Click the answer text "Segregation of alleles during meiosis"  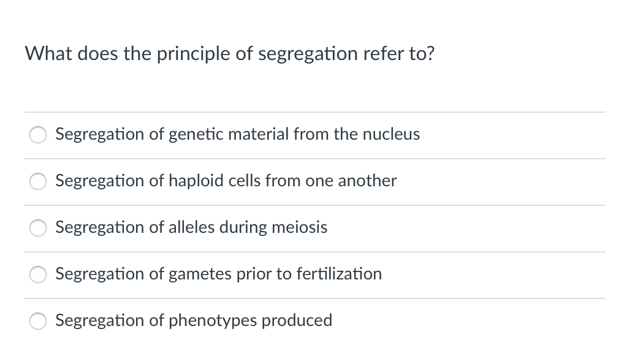(191, 228)
